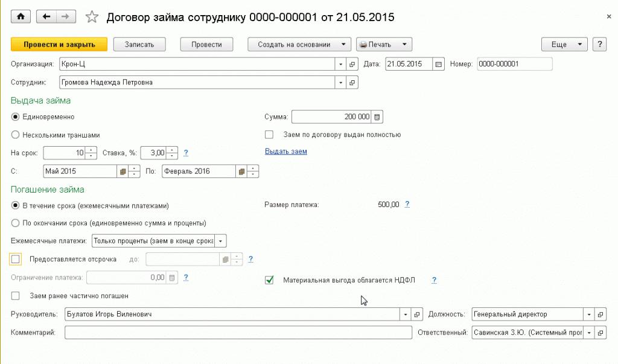Add document to favorites star
This screenshot has width=618, height=364.
click(x=92, y=17)
